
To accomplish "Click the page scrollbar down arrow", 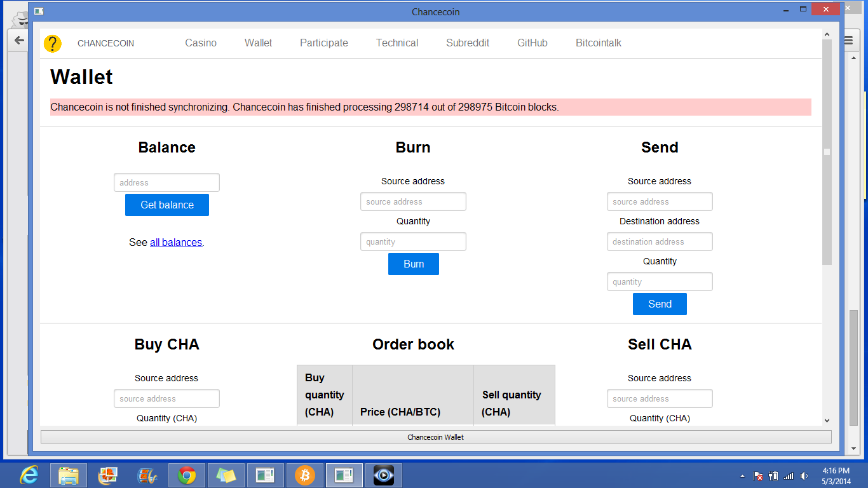I will coord(827,420).
